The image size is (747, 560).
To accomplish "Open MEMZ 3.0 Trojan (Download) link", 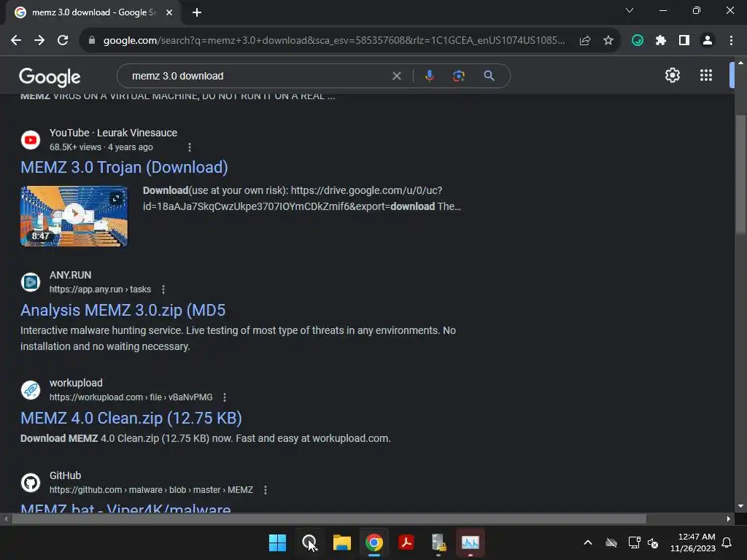I will click(124, 167).
